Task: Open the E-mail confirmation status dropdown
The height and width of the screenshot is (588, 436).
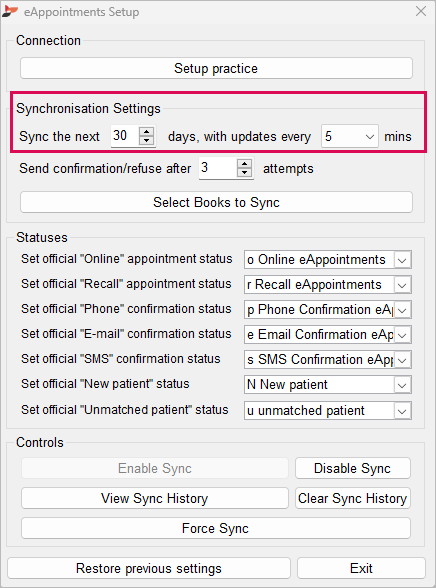Action: pyautogui.click(x=402, y=335)
